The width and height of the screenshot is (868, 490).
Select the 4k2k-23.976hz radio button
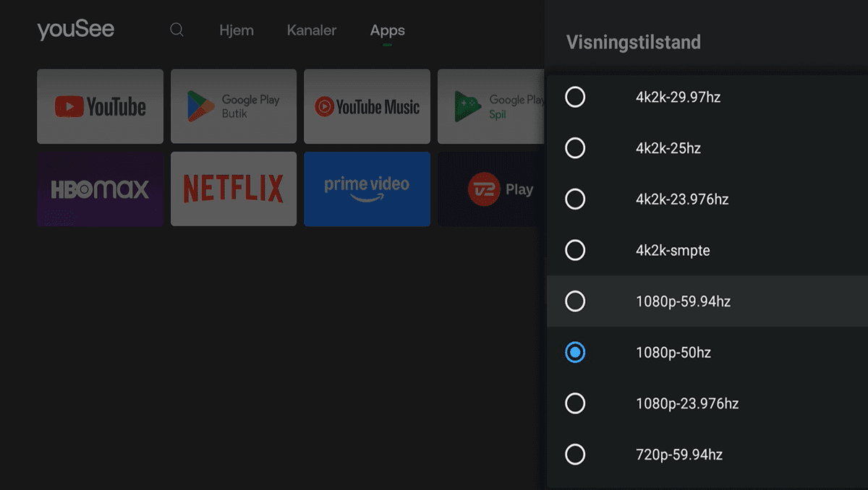[575, 199]
